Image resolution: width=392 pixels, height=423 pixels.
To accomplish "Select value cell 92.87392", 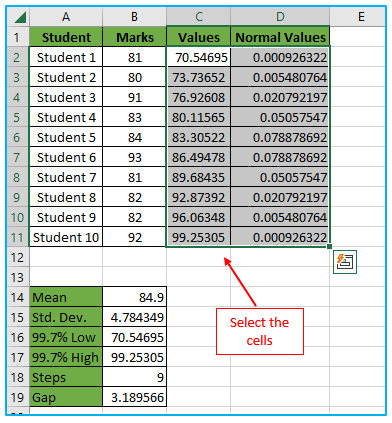I will click(199, 197).
